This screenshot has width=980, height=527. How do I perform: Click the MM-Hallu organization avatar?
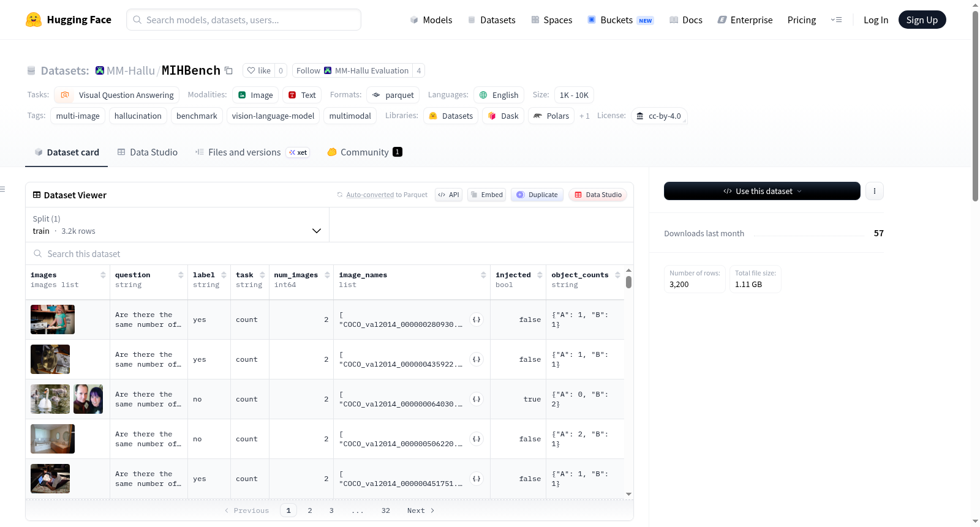click(x=100, y=70)
